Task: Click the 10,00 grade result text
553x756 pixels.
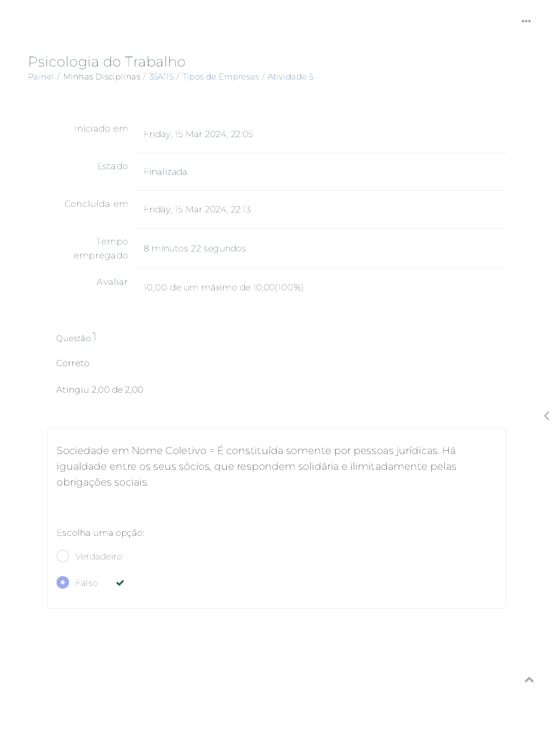Action: point(224,288)
